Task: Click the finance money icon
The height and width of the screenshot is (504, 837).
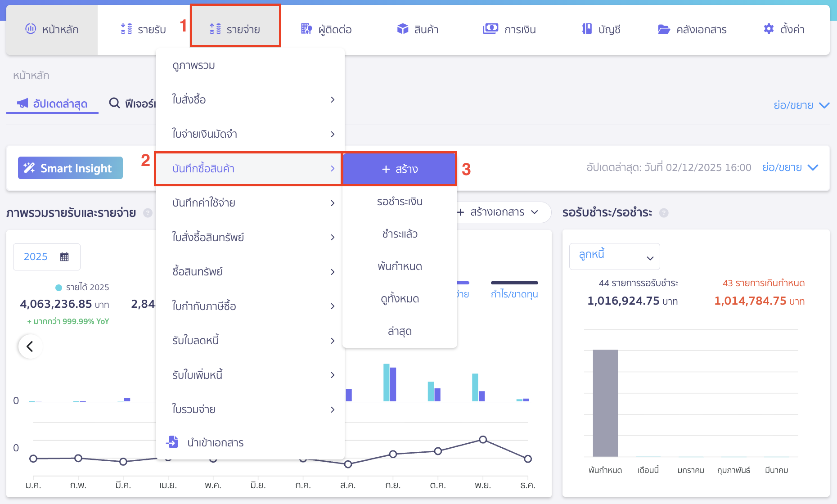Action: point(490,29)
